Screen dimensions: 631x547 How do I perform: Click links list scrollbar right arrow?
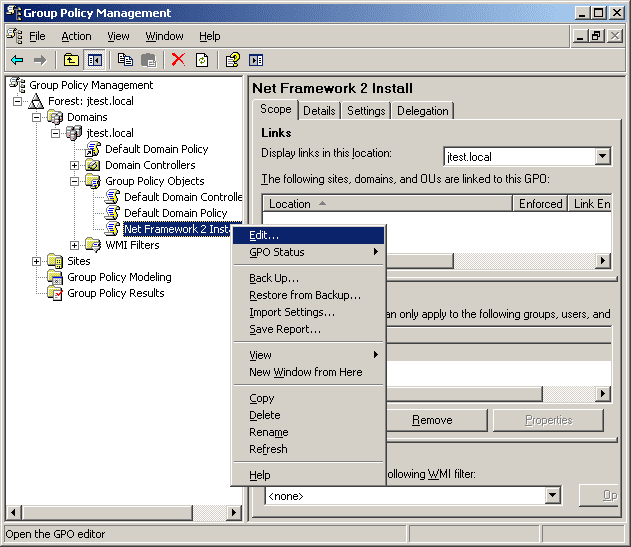602,261
